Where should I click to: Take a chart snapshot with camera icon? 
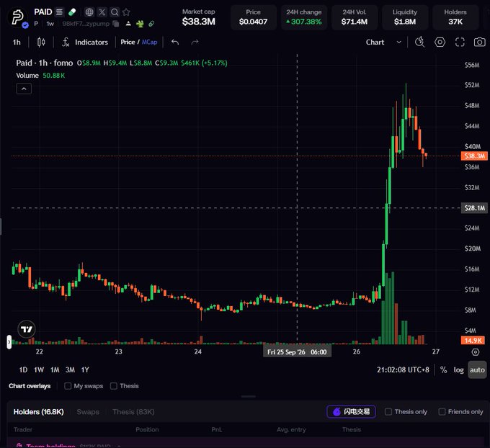(x=479, y=42)
